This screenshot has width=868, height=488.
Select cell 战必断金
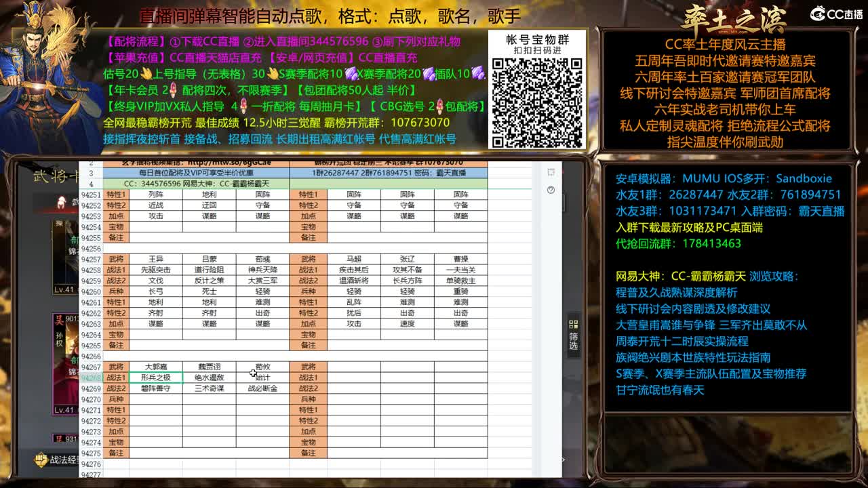(x=263, y=388)
